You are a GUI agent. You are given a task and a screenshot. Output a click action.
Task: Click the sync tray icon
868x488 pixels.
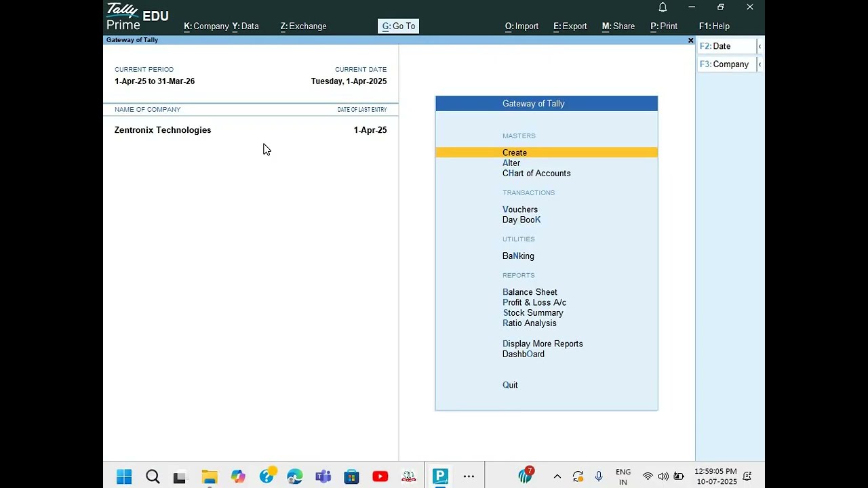point(578,477)
